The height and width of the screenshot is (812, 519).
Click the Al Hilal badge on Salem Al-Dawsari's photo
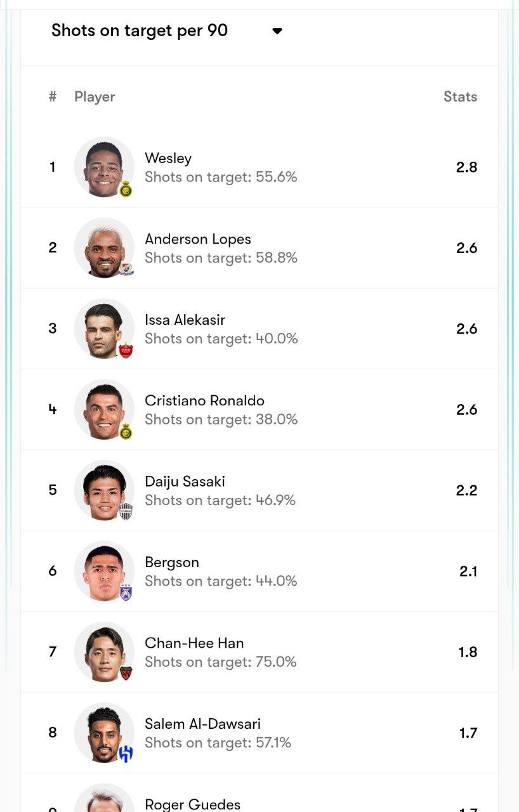pyautogui.click(x=126, y=754)
